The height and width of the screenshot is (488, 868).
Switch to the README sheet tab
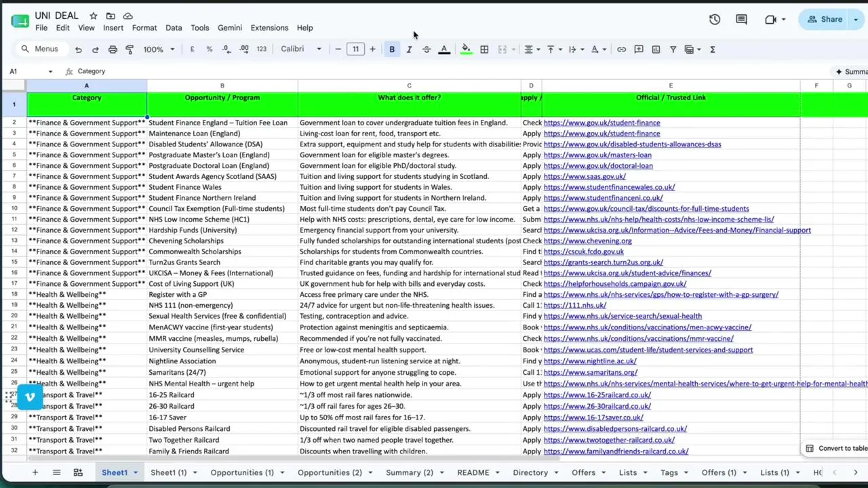(x=473, y=472)
